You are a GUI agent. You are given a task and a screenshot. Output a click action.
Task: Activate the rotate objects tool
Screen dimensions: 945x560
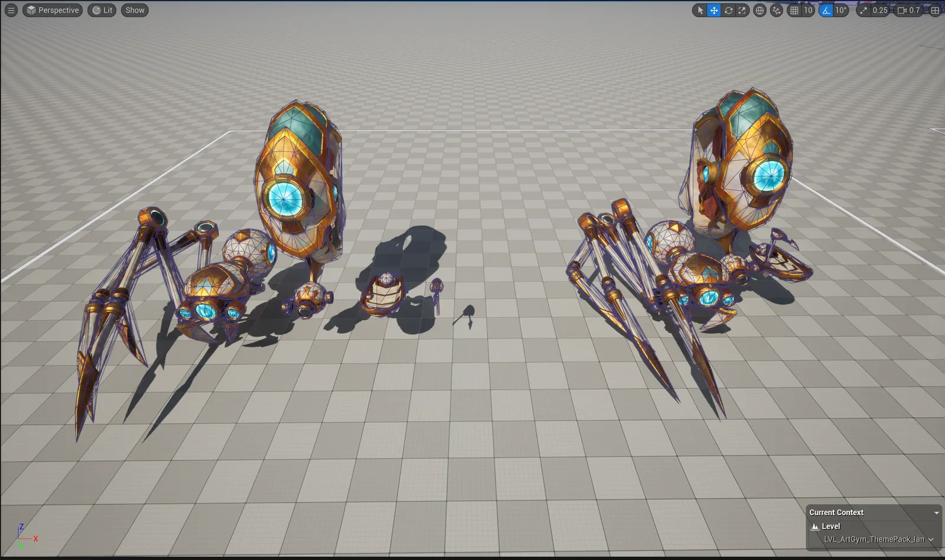[x=728, y=10]
